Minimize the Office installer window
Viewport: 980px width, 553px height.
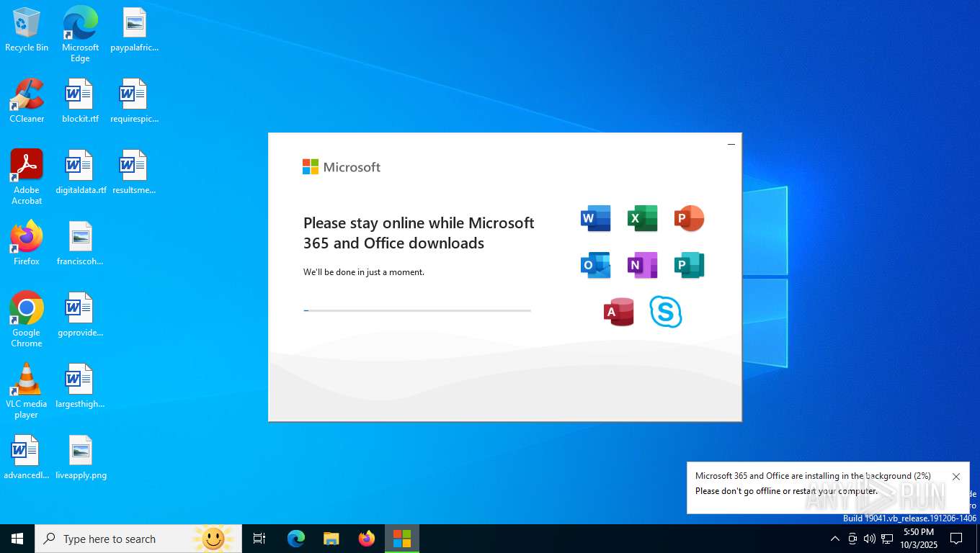731,144
